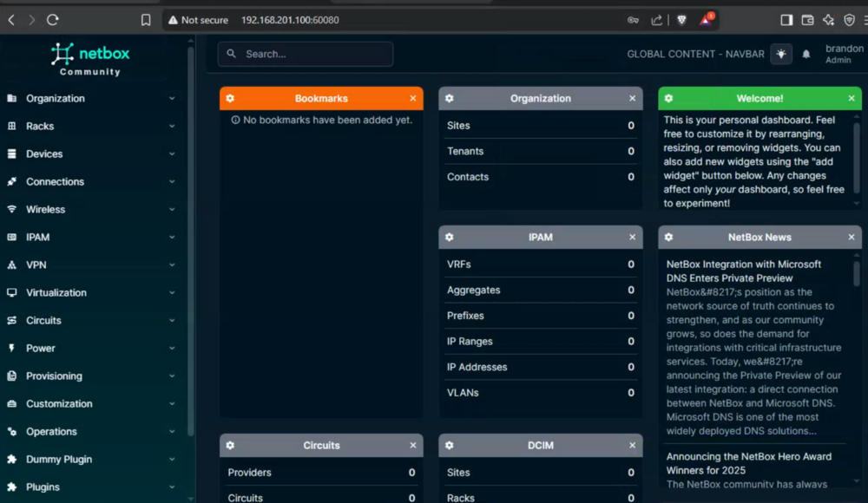Expand VPN menu using its chevron
Screen dimensions: 868x503
click(172, 265)
